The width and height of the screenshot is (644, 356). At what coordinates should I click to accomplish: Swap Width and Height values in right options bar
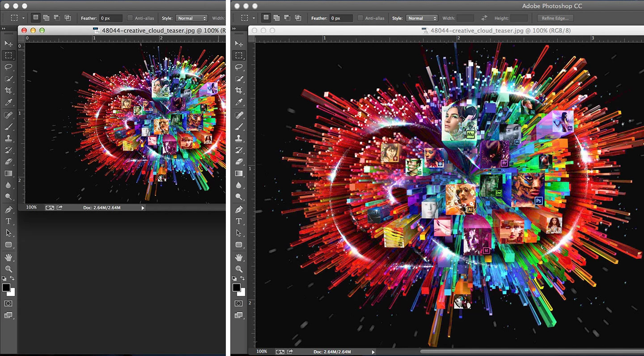point(484,18)
